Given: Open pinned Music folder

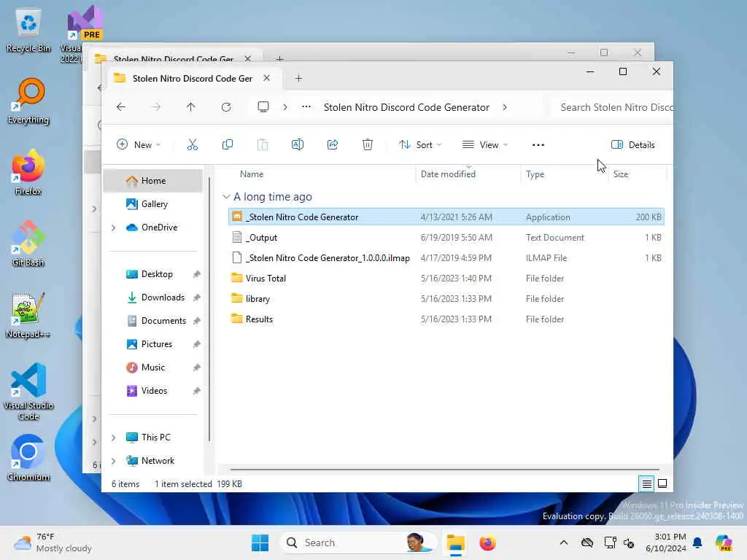Looking at the screenshot, I should click(x=153, y=367).
